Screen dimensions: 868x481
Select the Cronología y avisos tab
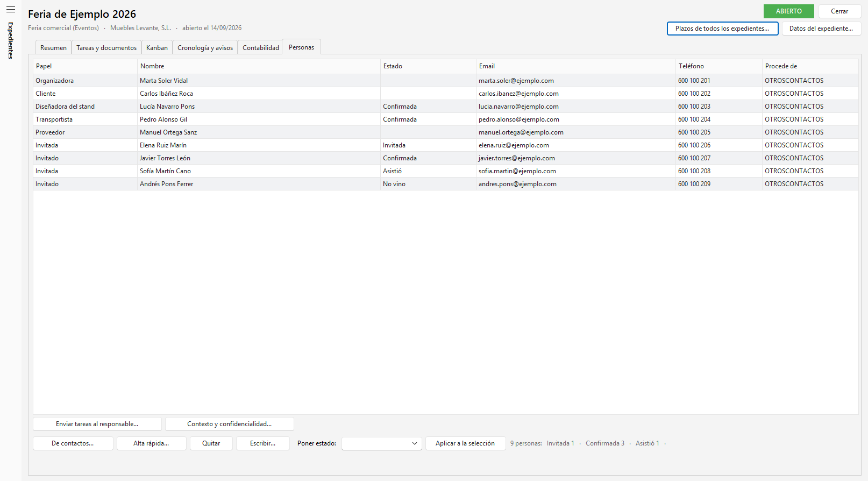click(x=205, y=47)
